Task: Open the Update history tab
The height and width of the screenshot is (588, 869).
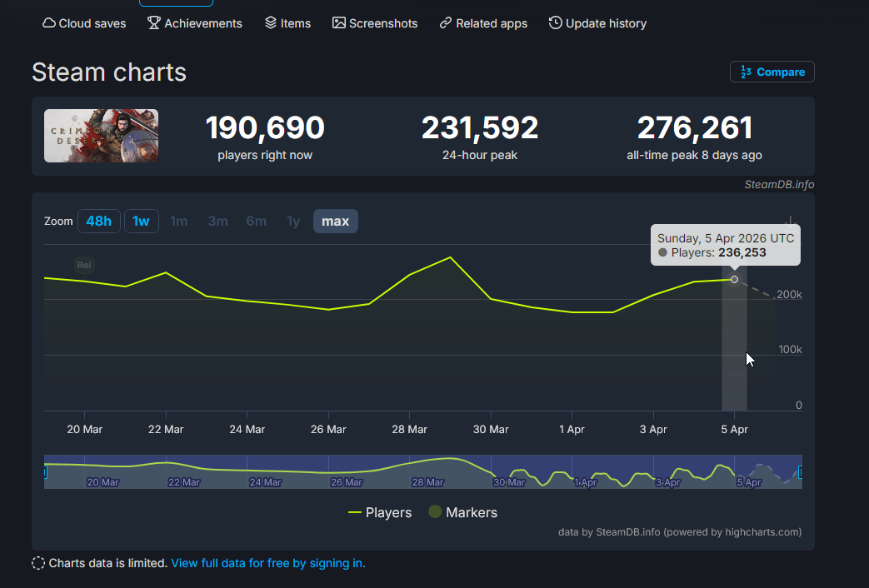Action: pos(597,23)
